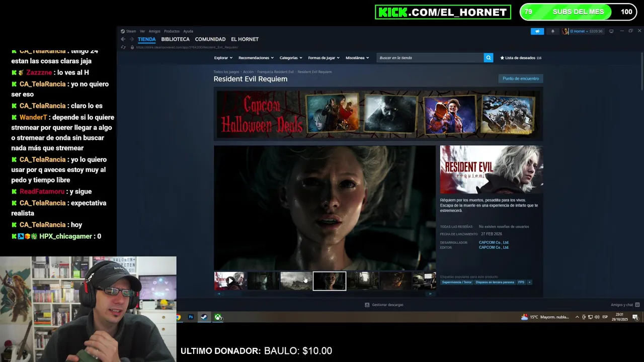Click the Franquicia Resident Evil breadcrumb
644x362 pixels.
[x=275, y=72]
